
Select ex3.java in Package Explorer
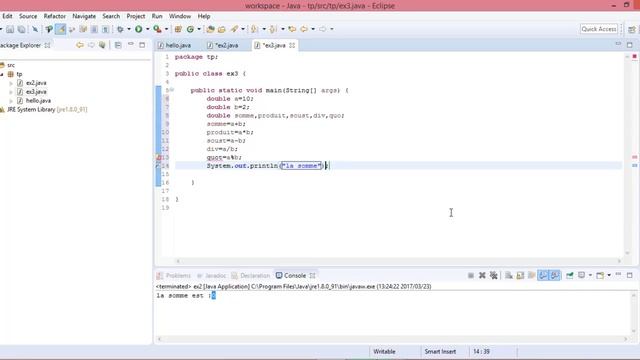pos(36,92)
